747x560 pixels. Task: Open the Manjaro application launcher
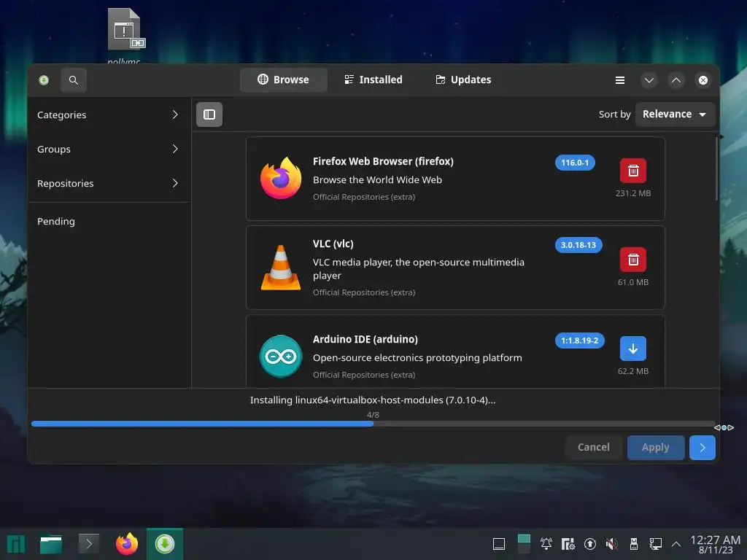coord(16,544)
